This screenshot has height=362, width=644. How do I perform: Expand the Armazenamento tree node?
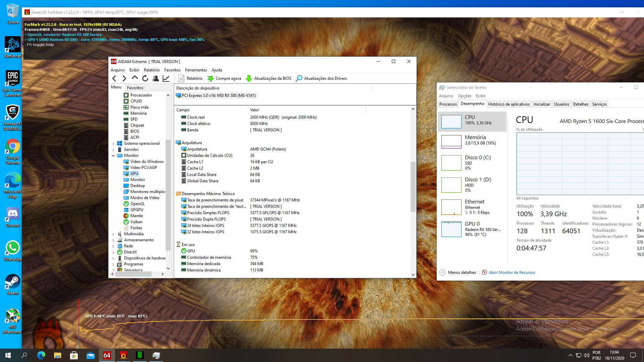point(113,240)
